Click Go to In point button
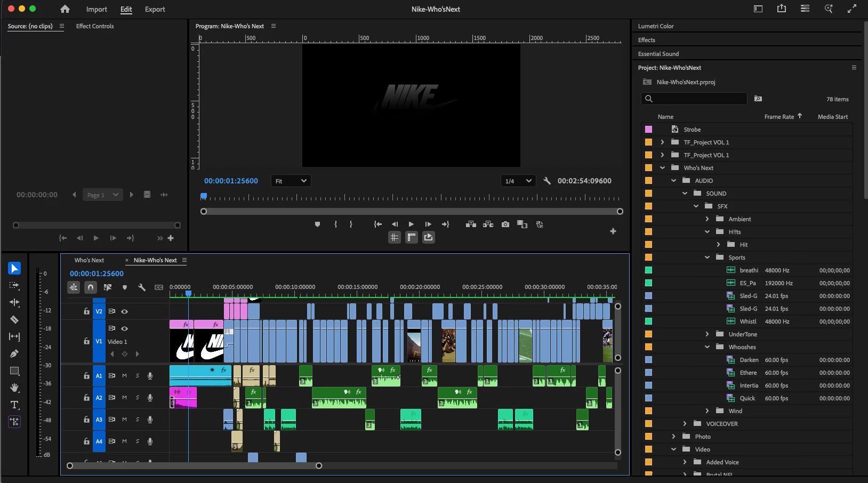This screenshot has width=868, height=483. pyautogui.click(x=377, y=224)
